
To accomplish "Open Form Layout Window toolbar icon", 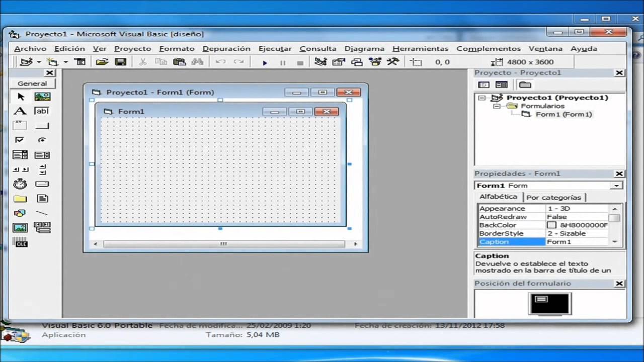I will (357, 62).
